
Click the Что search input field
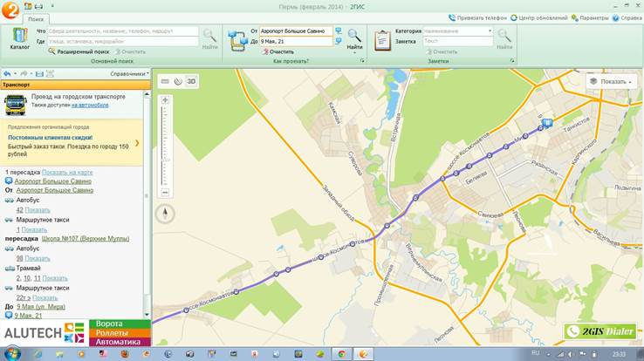(123, 31)
